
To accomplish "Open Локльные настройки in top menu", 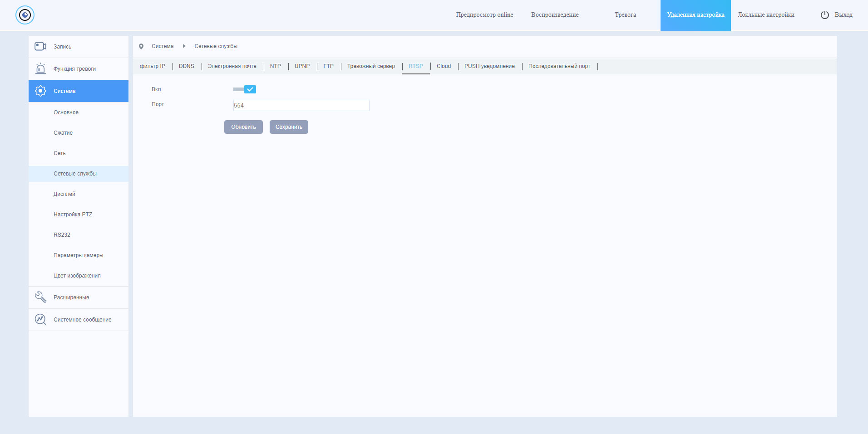I will tap(766, 15).
